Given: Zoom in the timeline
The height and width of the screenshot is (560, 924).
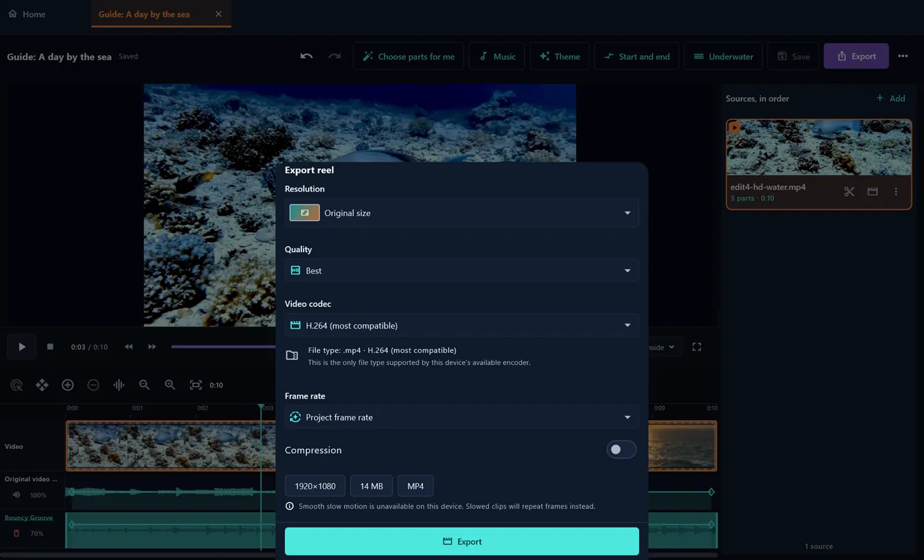Looking at the screenshot, I should (170, 385).
